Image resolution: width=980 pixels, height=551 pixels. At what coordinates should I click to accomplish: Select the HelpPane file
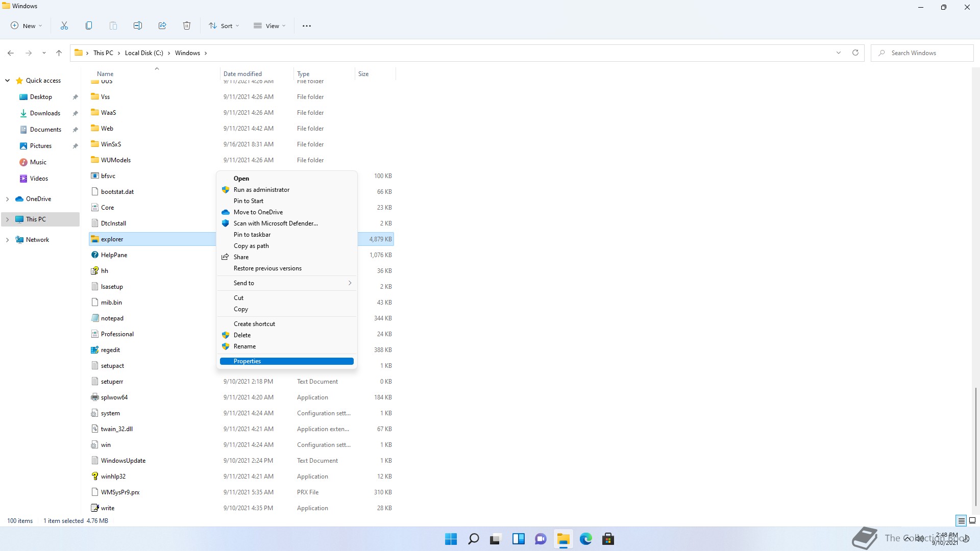pyautogui.click(x=114, y=255)
